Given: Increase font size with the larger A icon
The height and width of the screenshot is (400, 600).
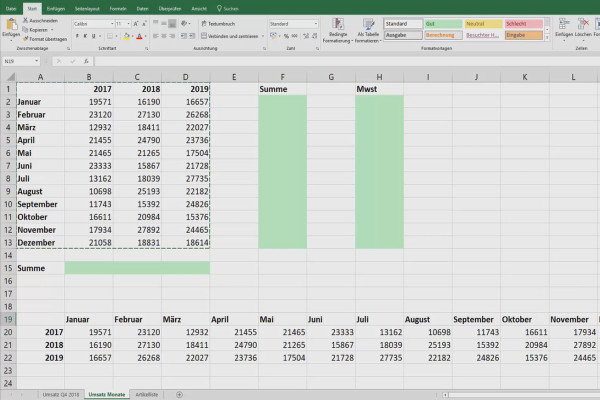Looking at the screenshot, I should tap(136, 24).
